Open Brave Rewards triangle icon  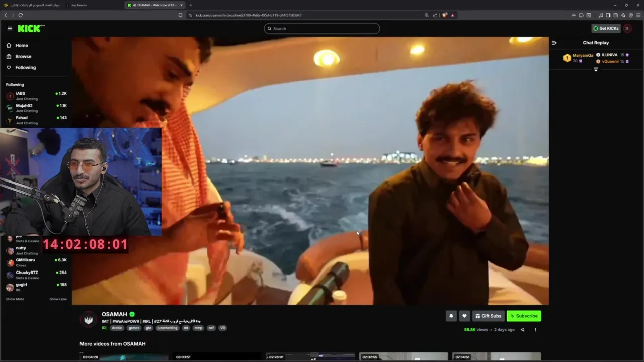pos(452,15)
